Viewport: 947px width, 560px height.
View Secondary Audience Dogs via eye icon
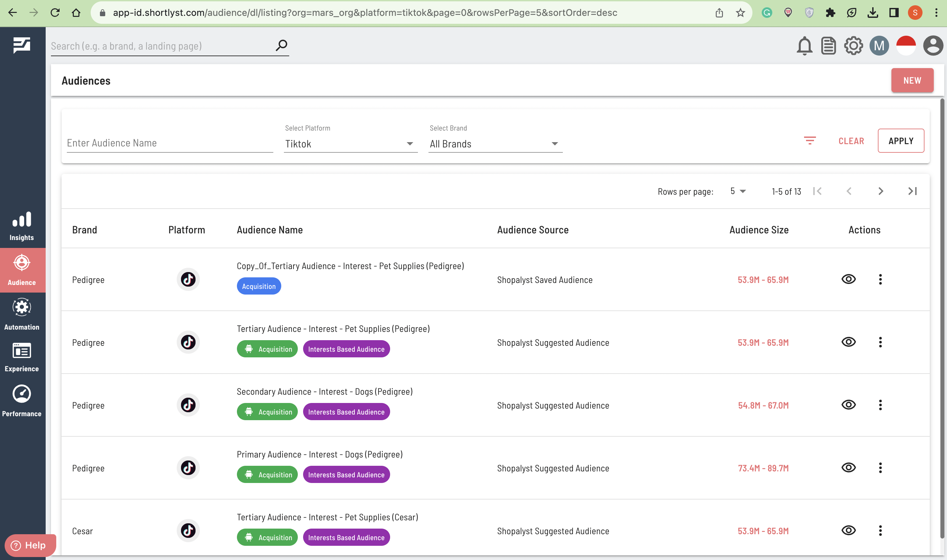point(848,405)
